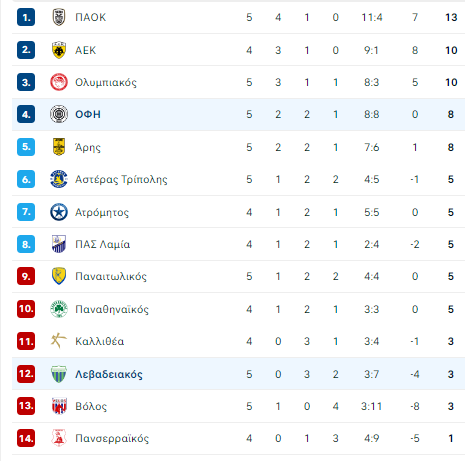Click the Ολυμπιακός red crest icon
The height and width of the screenshot is (461, 465).
point(59,82)
